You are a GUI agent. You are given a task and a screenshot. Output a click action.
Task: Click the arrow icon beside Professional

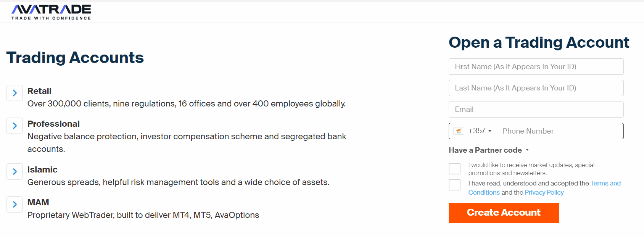click(14, 126)
